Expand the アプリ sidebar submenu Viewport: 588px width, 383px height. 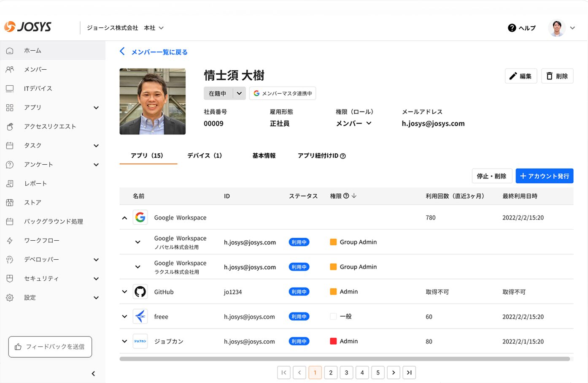(x=96, y=108)
